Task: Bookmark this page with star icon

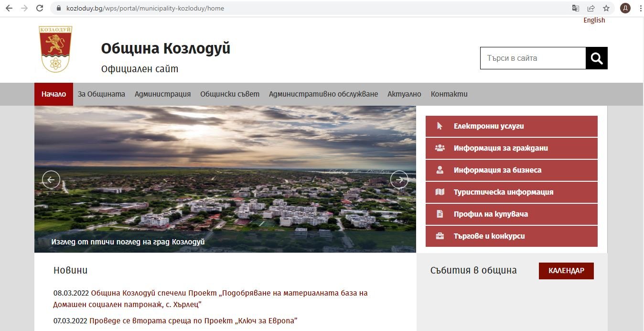Action: (606, 8)
